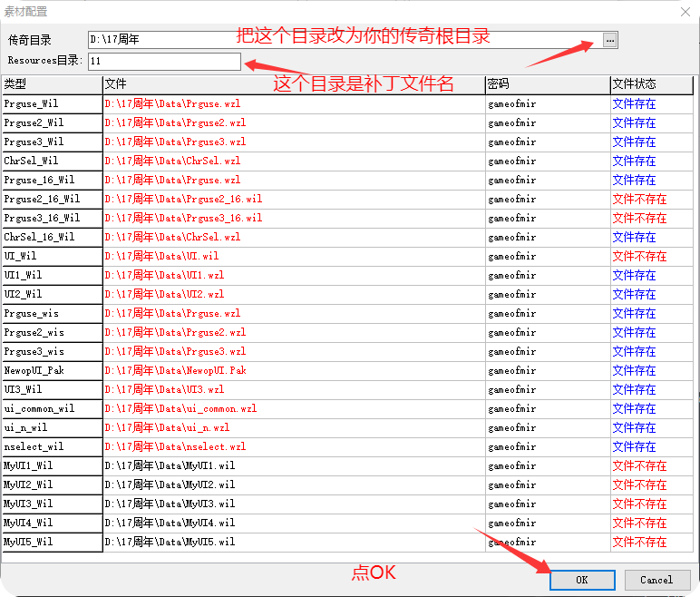Click the browse button next to 传奇目录
This screenshot has width=700, height=597.
pyautogui.click(x=609, y=40)
